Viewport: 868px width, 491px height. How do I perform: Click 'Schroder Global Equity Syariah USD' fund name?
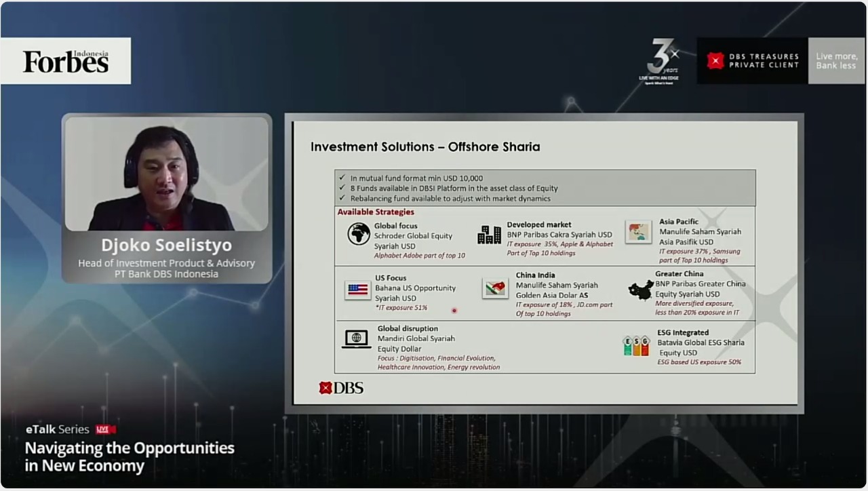point(413,241)
